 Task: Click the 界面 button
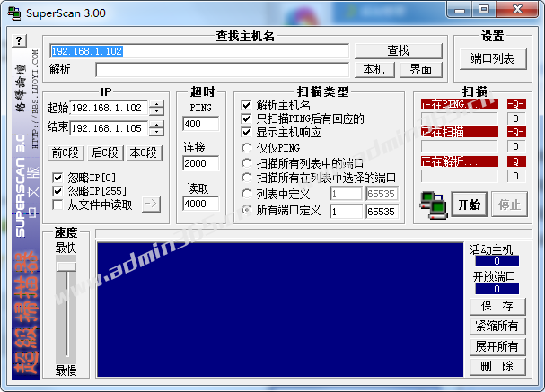421,70
